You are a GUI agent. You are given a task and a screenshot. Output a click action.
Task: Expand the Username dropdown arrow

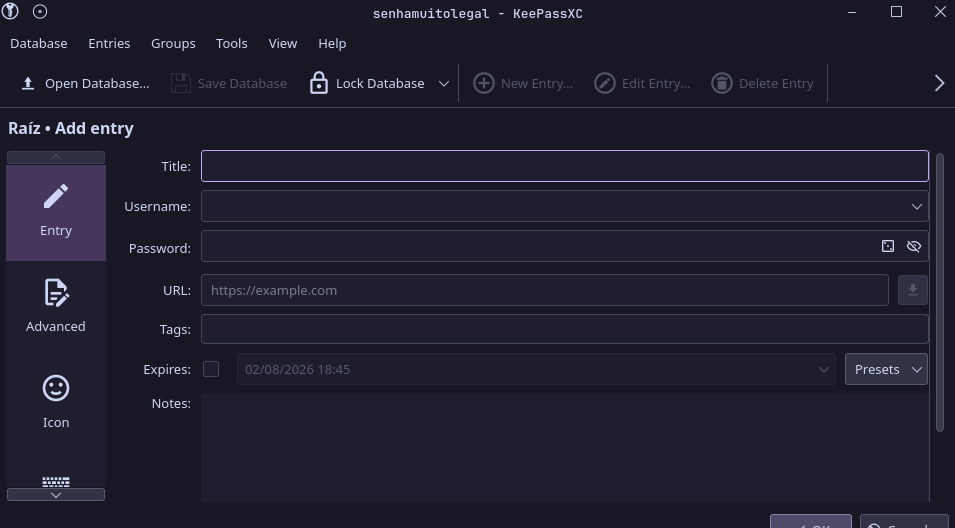pyautogui.click(x=917, y=206)
